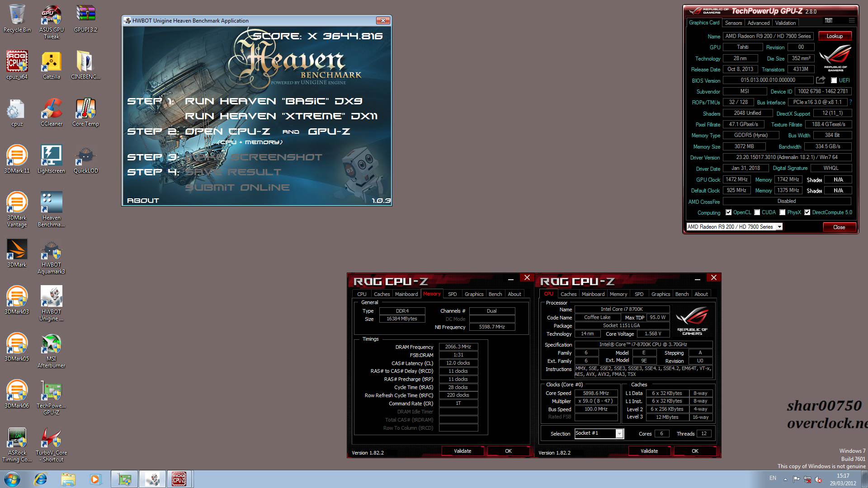
Task: Click the DRAM Frequency value 2066.3 MHz
Action: click(458, 347)
